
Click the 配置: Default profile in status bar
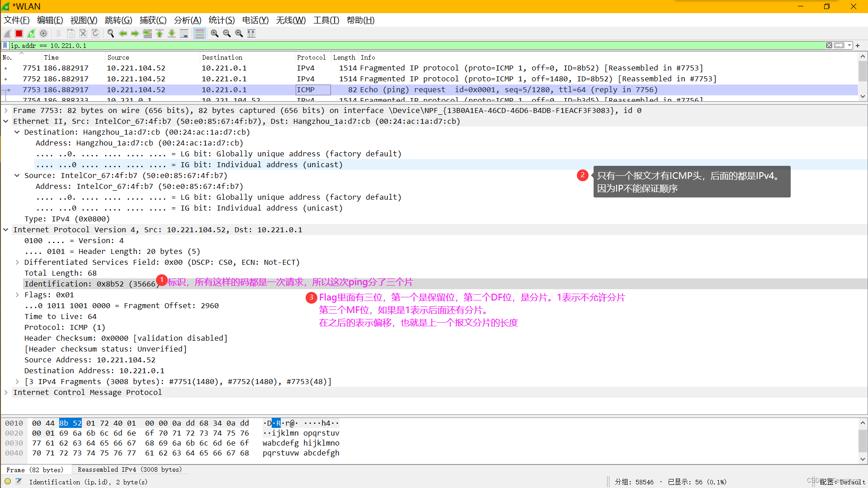pos(842,482)
